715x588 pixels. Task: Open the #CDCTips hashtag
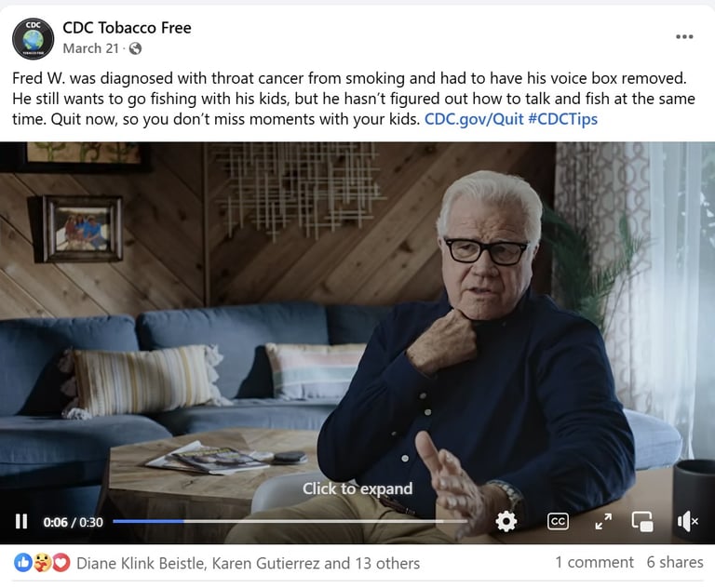coord(562,119)
